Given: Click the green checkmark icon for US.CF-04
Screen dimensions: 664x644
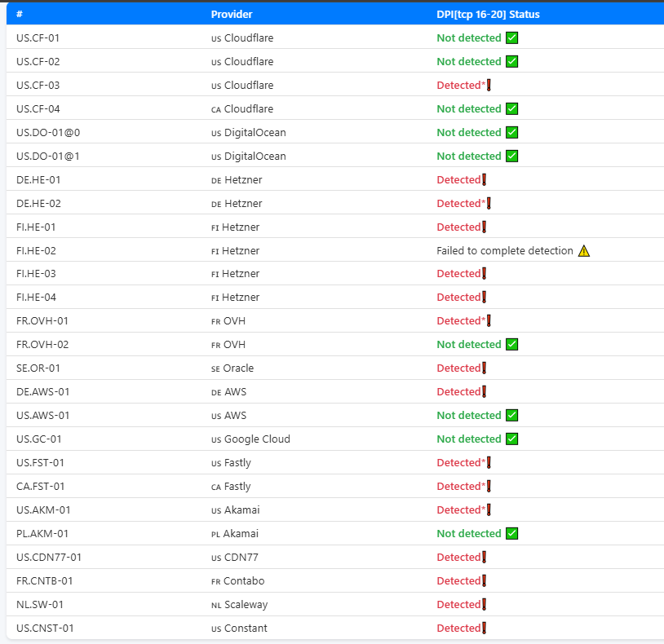Looking at the screenshot, I should point(511,109).
